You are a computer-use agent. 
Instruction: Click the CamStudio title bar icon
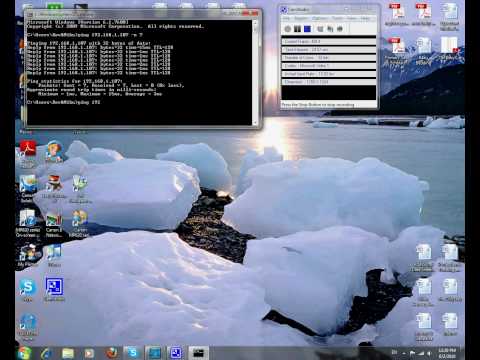click(284, 10)
